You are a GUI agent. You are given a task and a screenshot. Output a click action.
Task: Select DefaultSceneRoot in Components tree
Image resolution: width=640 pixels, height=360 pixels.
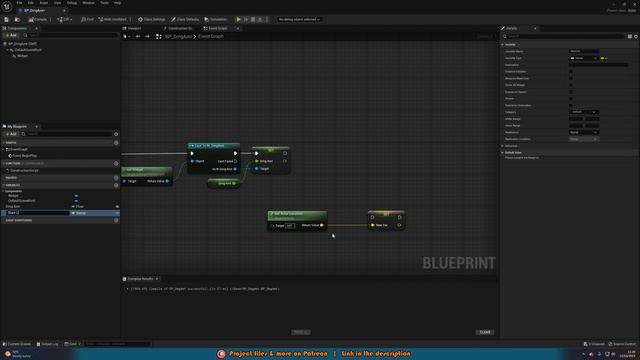28,50
